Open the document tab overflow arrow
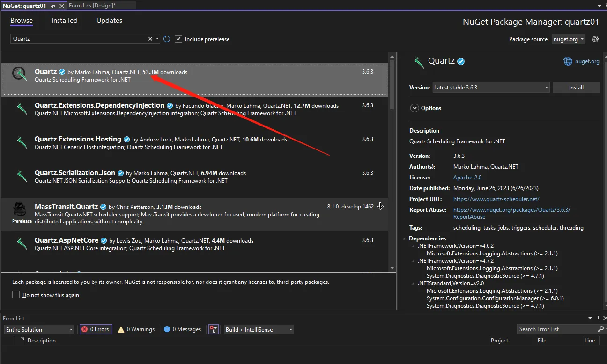 click(x=600, y=6)
